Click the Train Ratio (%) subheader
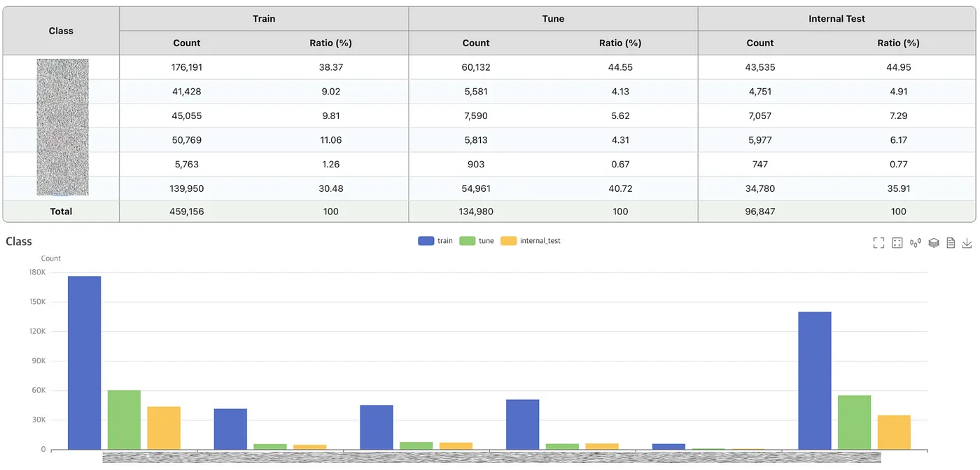The image size is (980, 470). (x=330, y=43)
